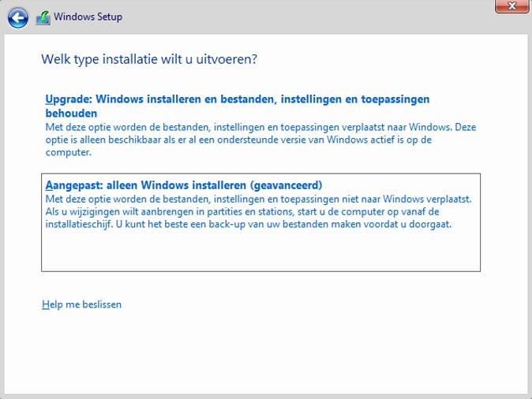
Task: Click custom description line ending 'Windows verplaatst.'
Action: [x=258, y=199]
